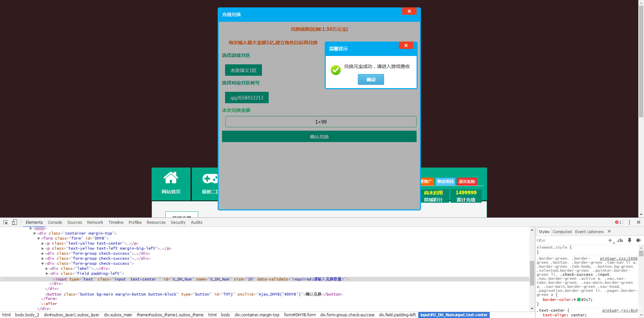Collapse the third form-group check-success div
Screen dimensions: 644x318
[43, 263]
